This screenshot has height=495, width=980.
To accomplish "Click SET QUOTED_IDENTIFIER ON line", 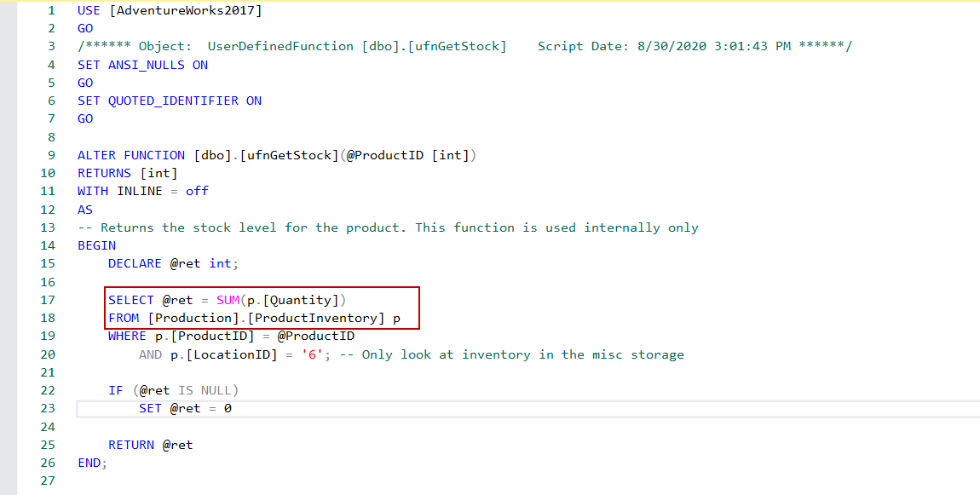I will coord(169,101).
